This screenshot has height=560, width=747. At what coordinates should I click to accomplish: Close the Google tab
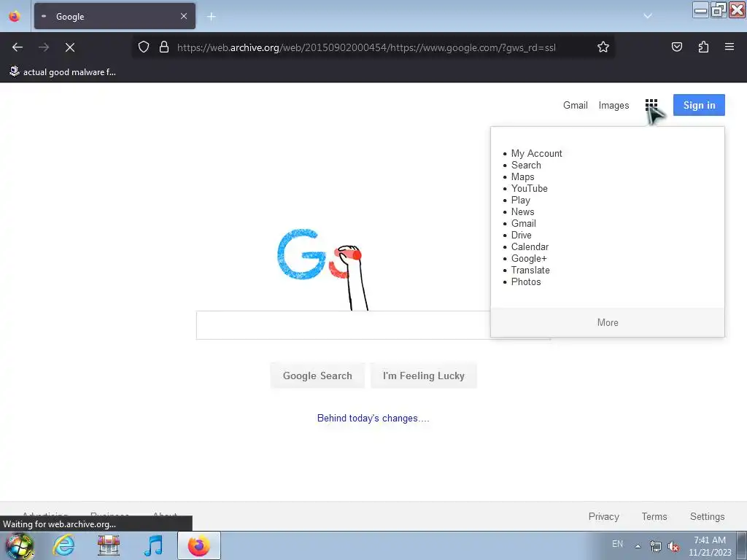pos(184,16)
